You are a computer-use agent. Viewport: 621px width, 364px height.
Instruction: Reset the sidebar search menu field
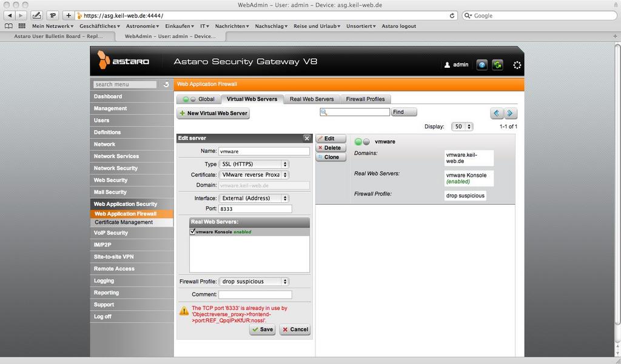166,85
